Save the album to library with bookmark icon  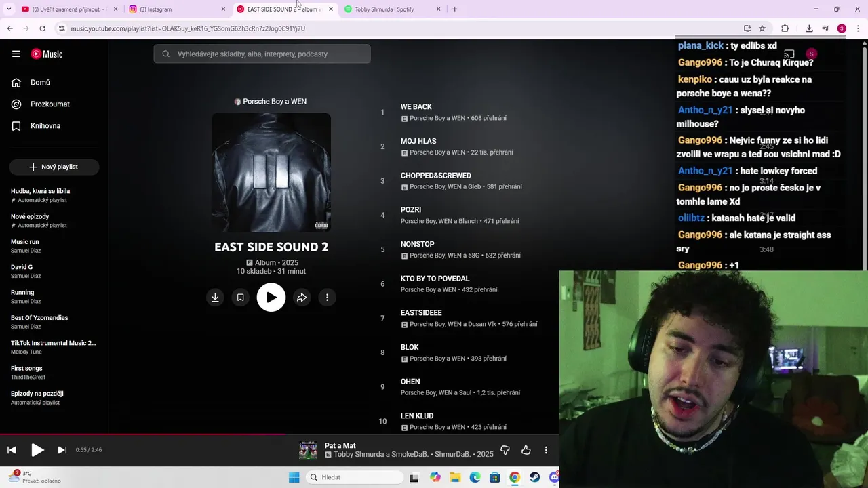point(240,297)
